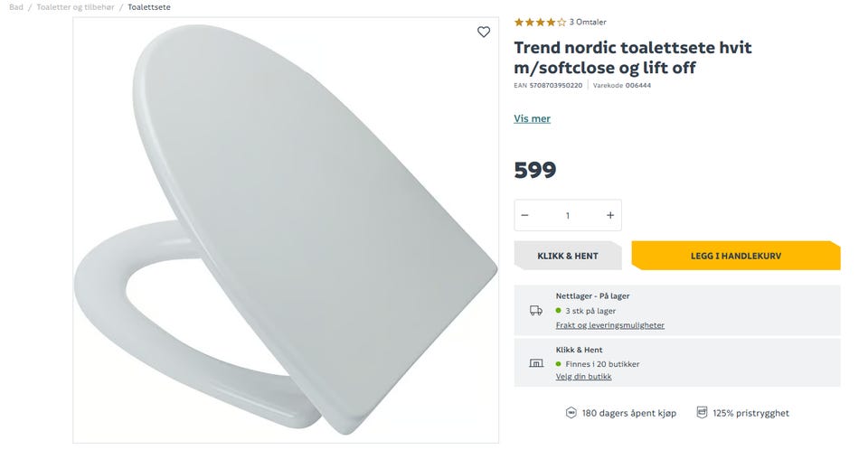This screenshot has height=459, width=868.
Task: Click the 125% price guarantee icon
Action: click(702, 413)
